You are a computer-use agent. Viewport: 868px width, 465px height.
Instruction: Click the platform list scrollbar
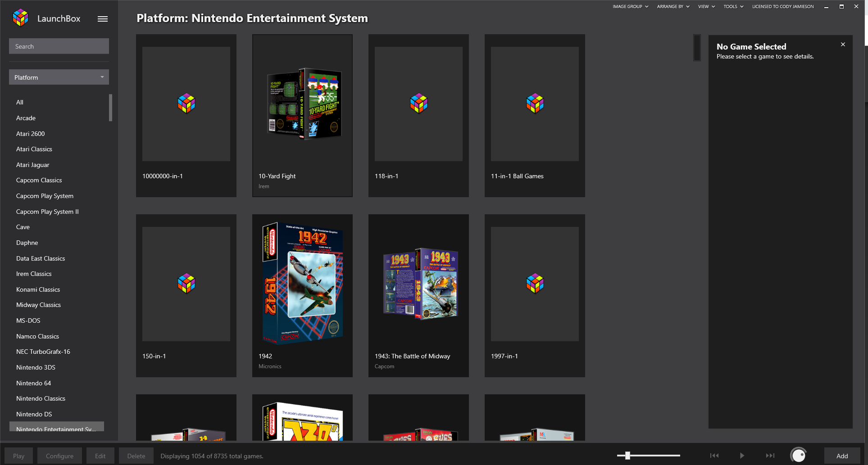point(110,108)
